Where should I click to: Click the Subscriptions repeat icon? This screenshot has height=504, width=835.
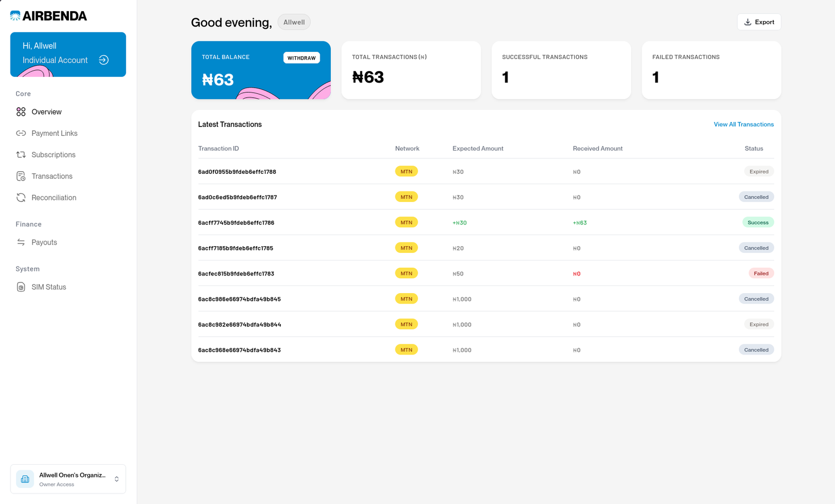21,155
